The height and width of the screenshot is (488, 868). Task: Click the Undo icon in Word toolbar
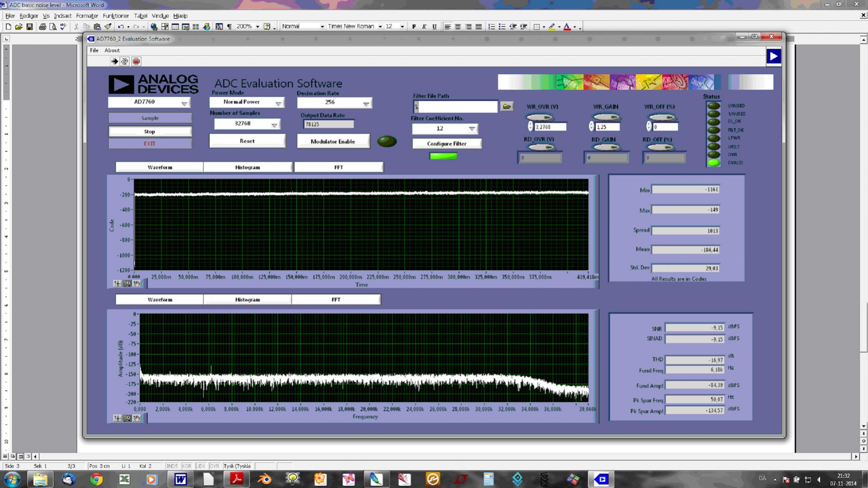pyautogui.click(x=120, y=27)
